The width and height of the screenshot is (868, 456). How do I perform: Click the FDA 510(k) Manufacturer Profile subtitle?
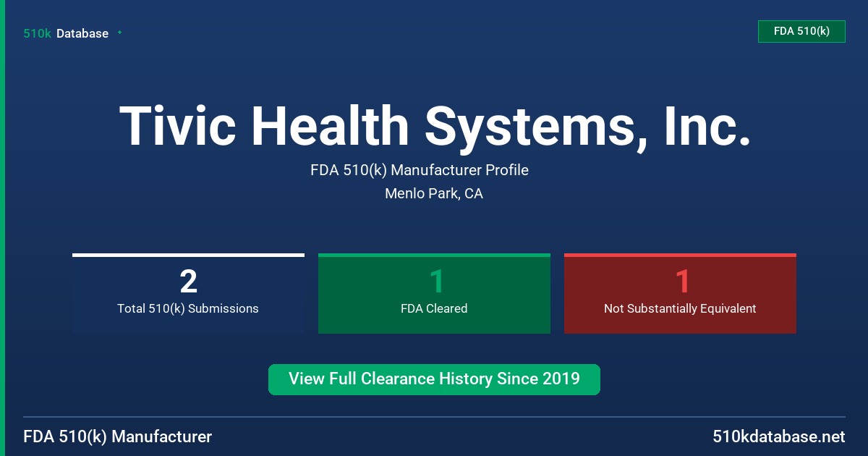[420, 170]
